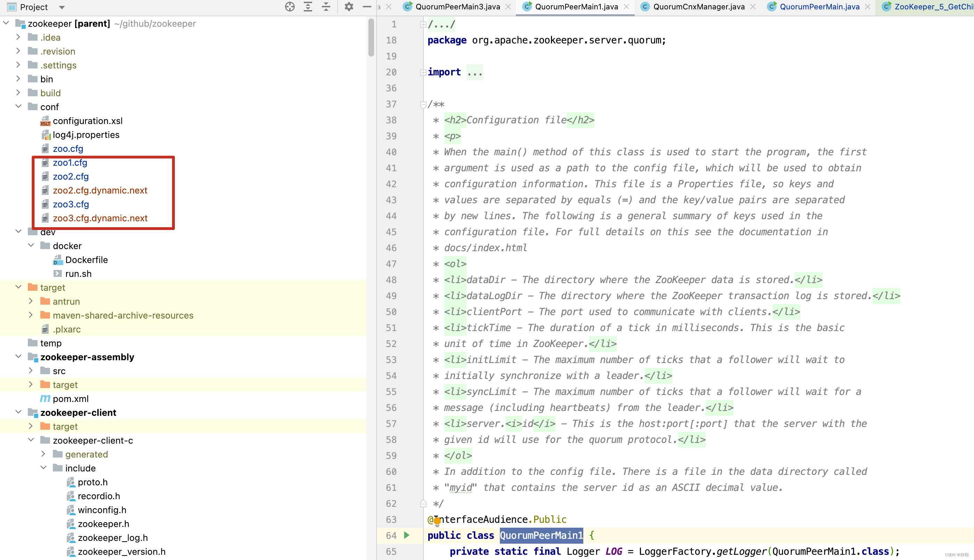Click the intention lightbulb on line 63
The image size is (974, 560).
(x=437, y=521)
